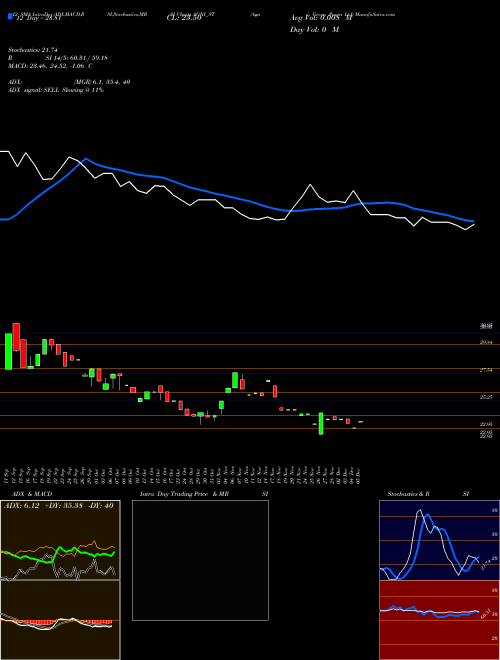
Task: Click the tall green candle at the lowest price point
Action: [321, 423]
